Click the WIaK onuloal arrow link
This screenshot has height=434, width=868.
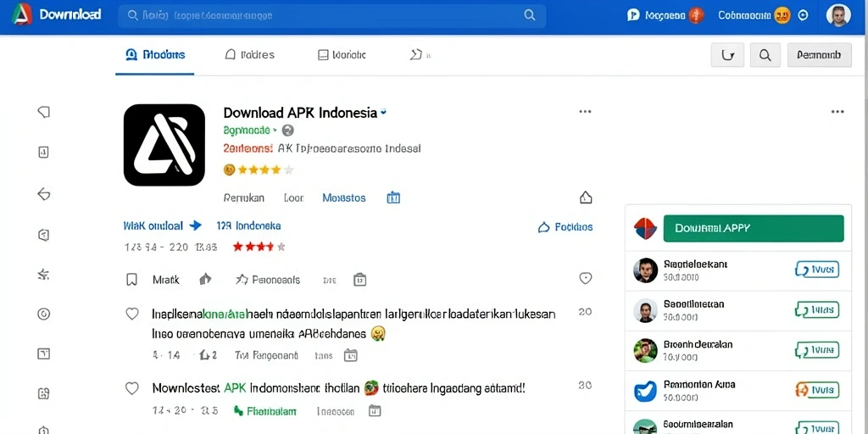[162, 225]
